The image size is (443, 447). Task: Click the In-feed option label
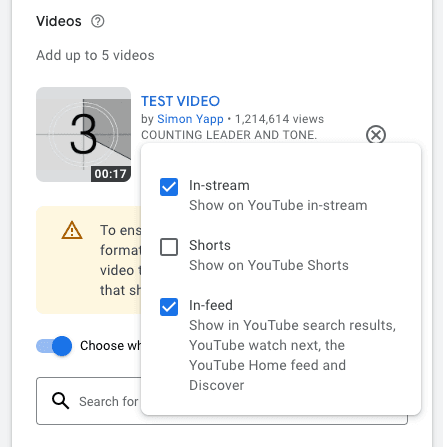[x=211, y=305]
